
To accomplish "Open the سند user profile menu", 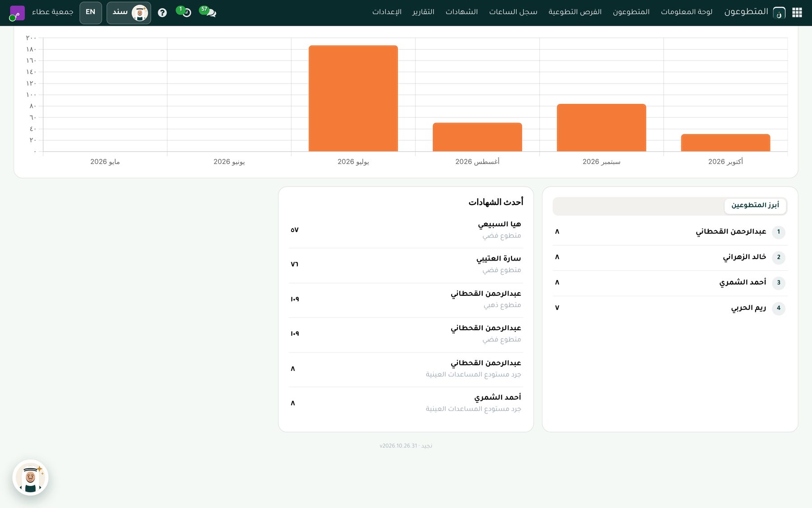I will [x=129, y=13].
